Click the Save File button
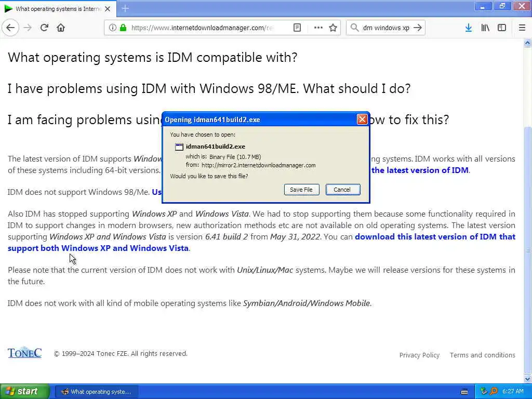Image resolution: width=532 pixels, height=399 pixels. pyautogui.click(x=301, y=190)
